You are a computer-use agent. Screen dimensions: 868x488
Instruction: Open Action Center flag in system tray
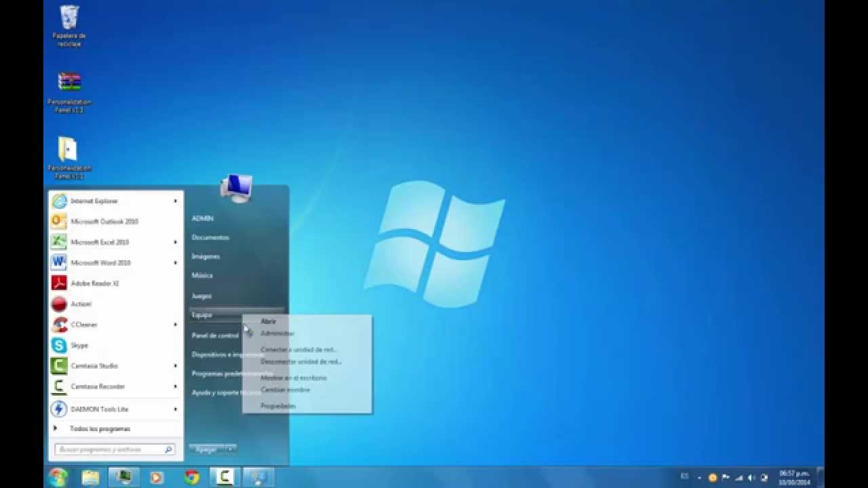click(726, 478)
